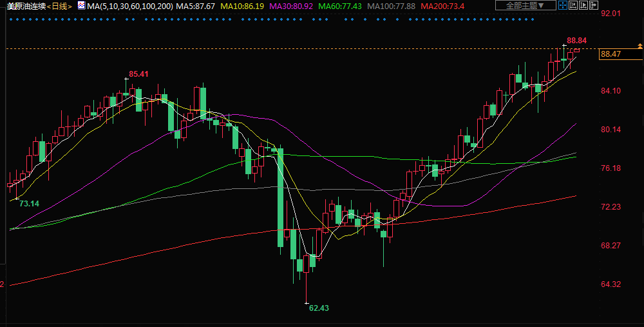644x327 pixels.
Task: Click the current price tag 88.47
Action: click(x=611, y=54)
